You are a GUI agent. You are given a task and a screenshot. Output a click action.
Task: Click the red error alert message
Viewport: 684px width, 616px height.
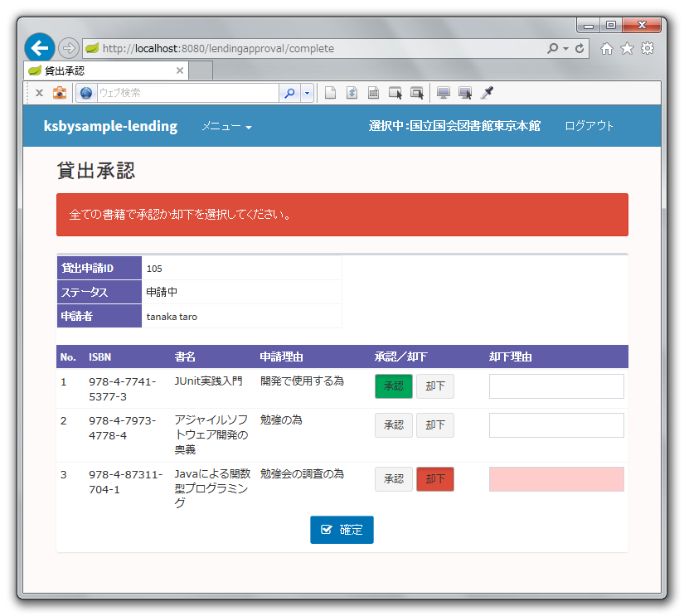coord(342,215)
